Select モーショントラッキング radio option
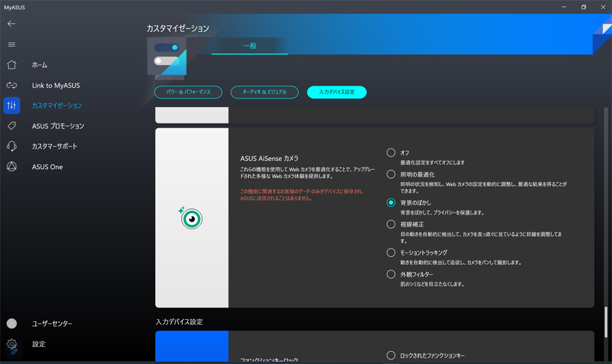Viewport: 612px width, 364px height. (391, 253)
